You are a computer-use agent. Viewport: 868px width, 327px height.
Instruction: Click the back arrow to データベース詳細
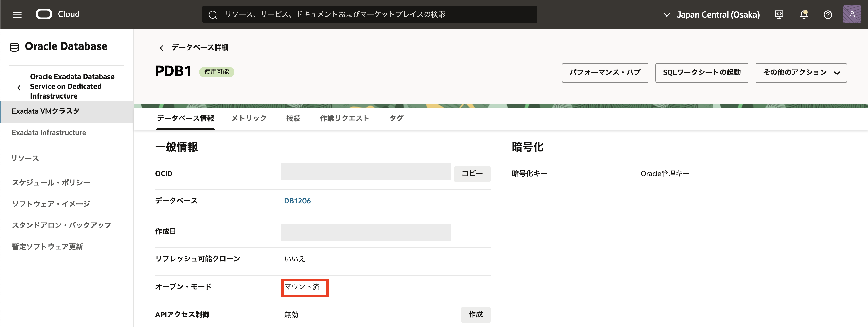(x=164, y=48)
